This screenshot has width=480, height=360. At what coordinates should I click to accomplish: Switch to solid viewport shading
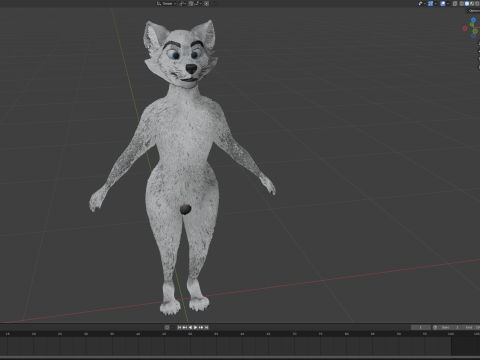pos(467,3)
